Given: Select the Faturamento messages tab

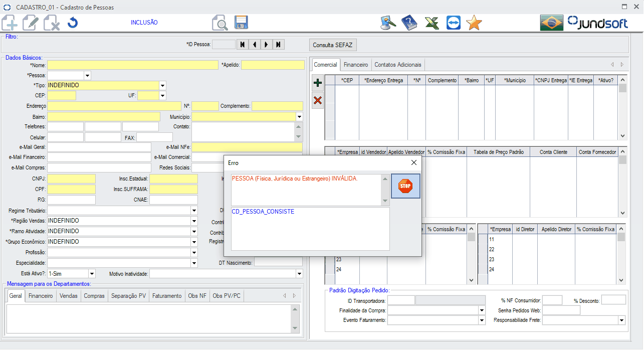Looking at the screenshot, I should pos(166,296).
